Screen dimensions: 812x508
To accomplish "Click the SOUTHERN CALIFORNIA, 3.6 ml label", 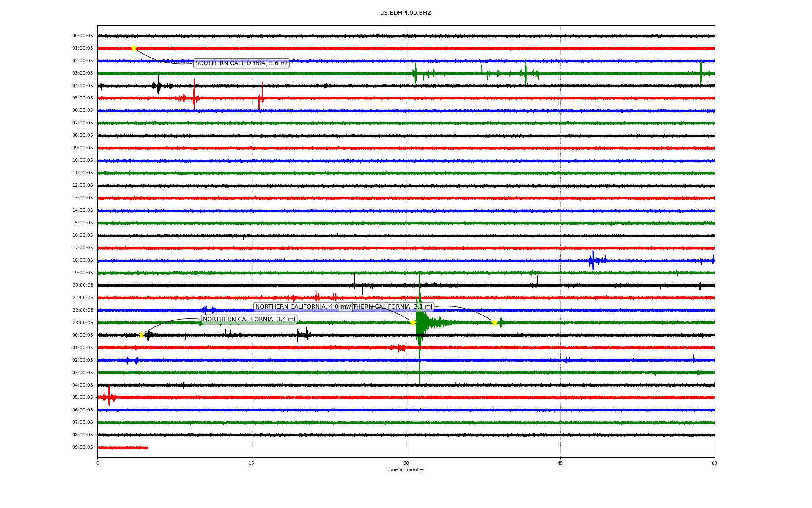I will pyautogui.click(x=241, y=63).
